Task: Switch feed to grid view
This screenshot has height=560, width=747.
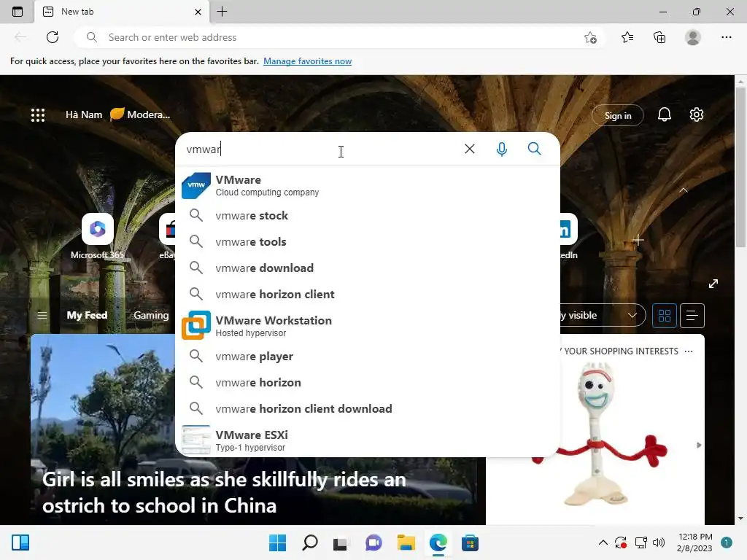Action: point(664,315)
